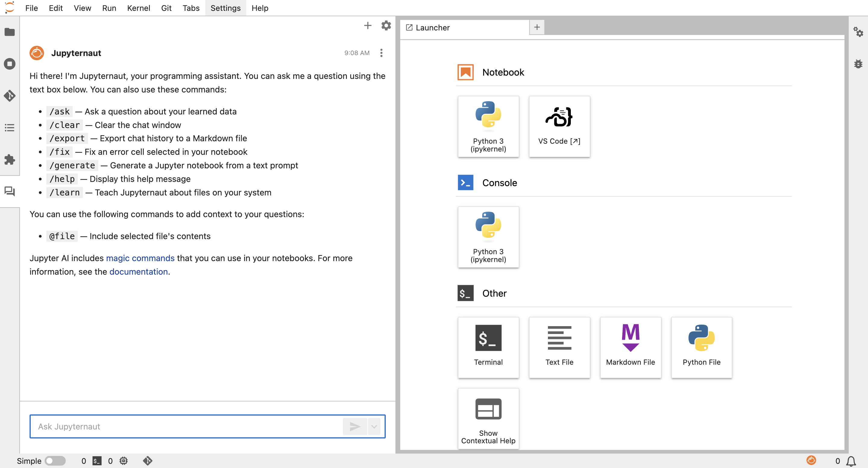Click the terminal count status icon
Screen dimensions: 868x468
pos(97,460)
